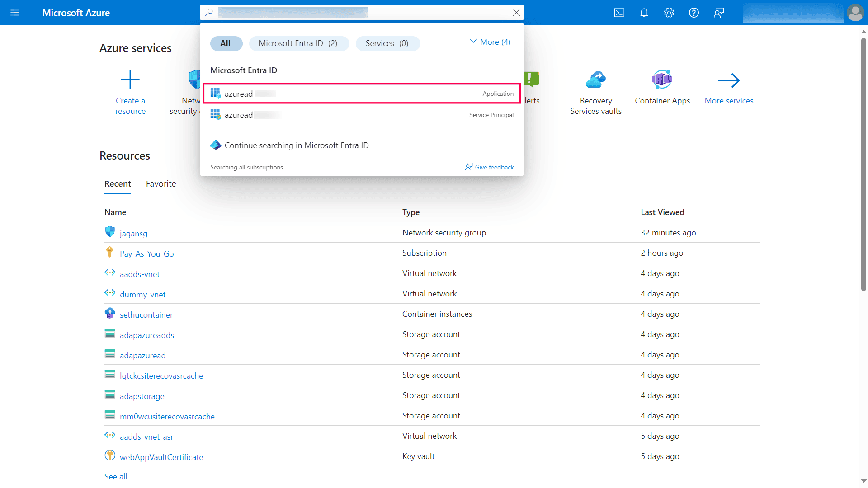Select the Recent tab
This screenshot has height=488, width=868.
tap(118, 184)
